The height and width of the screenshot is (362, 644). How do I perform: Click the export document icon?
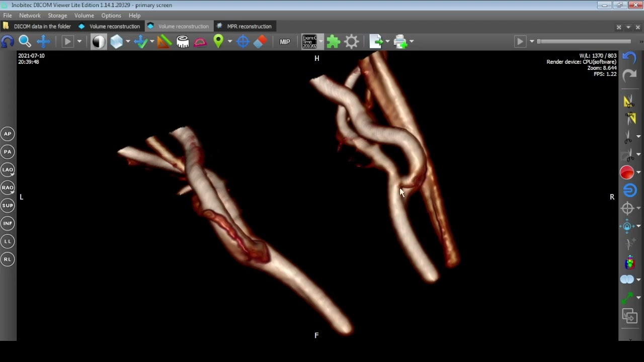click(376, 42)
